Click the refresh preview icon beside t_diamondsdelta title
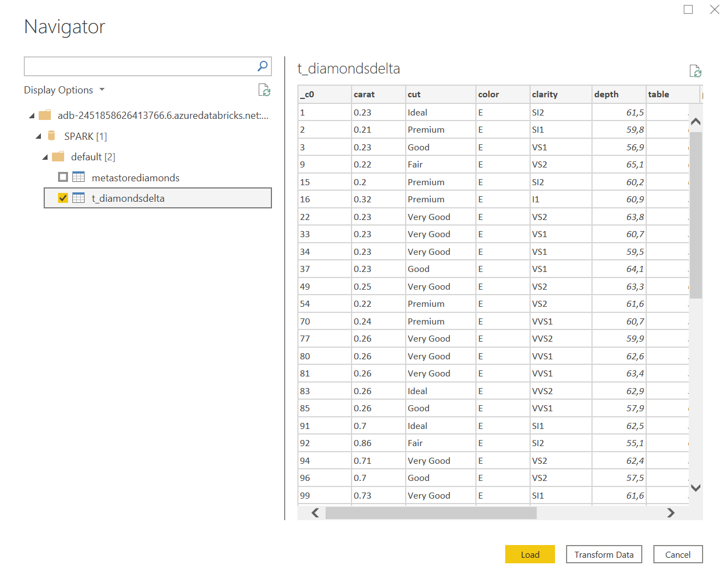 695,71
